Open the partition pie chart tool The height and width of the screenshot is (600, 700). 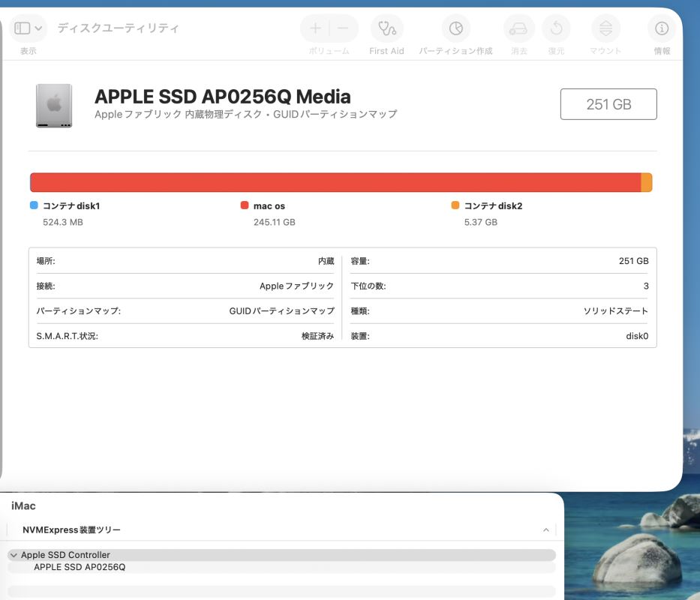(x=455, y=28)
